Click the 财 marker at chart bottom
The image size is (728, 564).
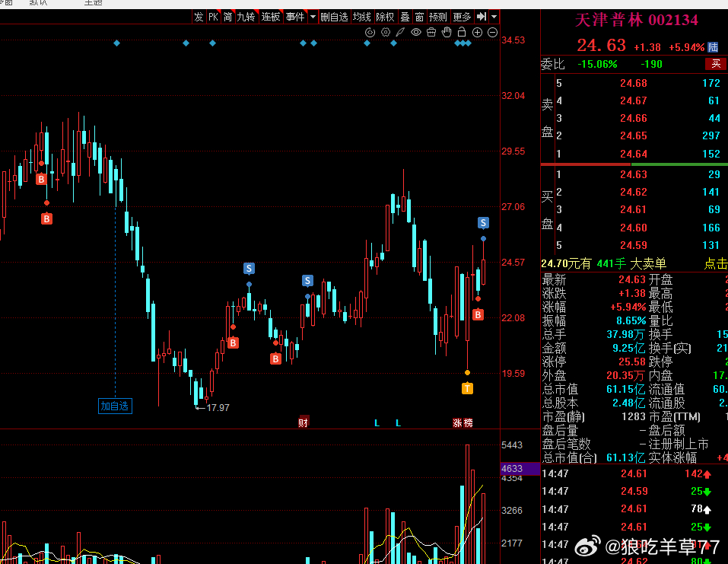click(304, 422)
